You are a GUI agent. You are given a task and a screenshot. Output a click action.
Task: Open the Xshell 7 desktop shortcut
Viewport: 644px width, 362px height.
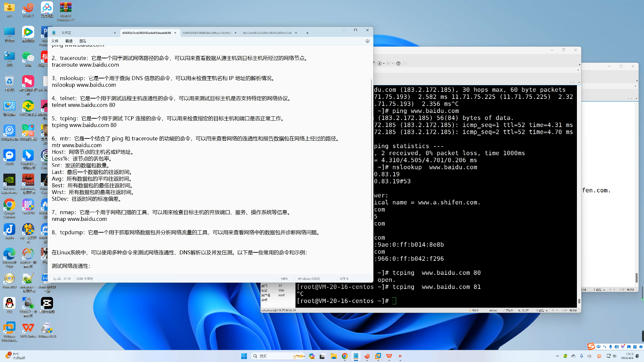pyautogui.click(x=28, y=10)
